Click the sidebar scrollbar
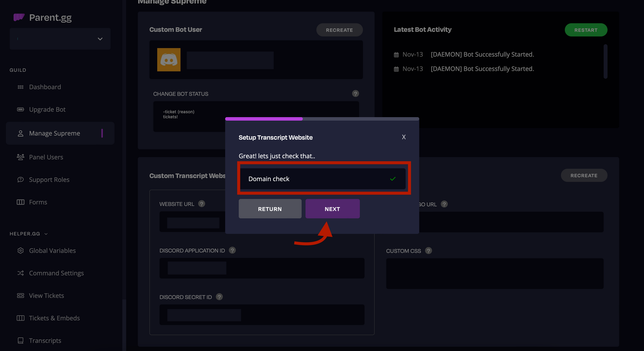 click(x=124, y=325)
